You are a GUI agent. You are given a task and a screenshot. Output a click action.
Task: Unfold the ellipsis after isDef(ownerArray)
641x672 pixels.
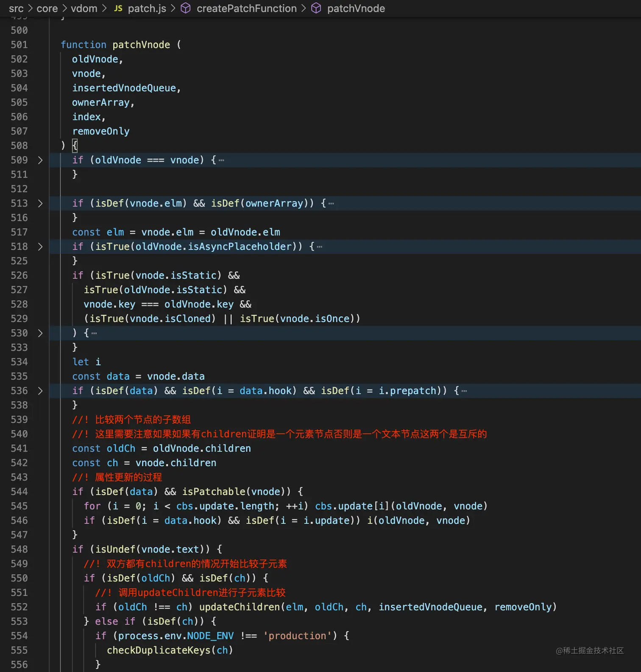(331, 204)
